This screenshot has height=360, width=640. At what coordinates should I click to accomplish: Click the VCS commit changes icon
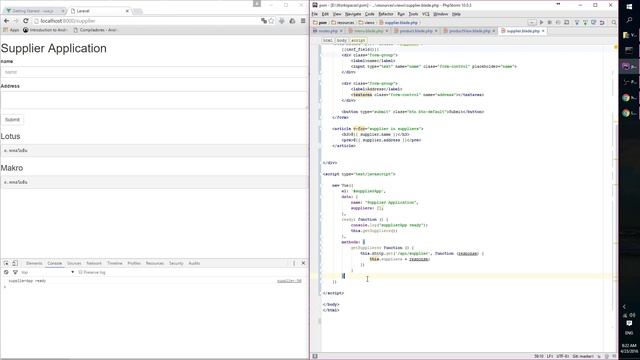click(x=585, y=22)
